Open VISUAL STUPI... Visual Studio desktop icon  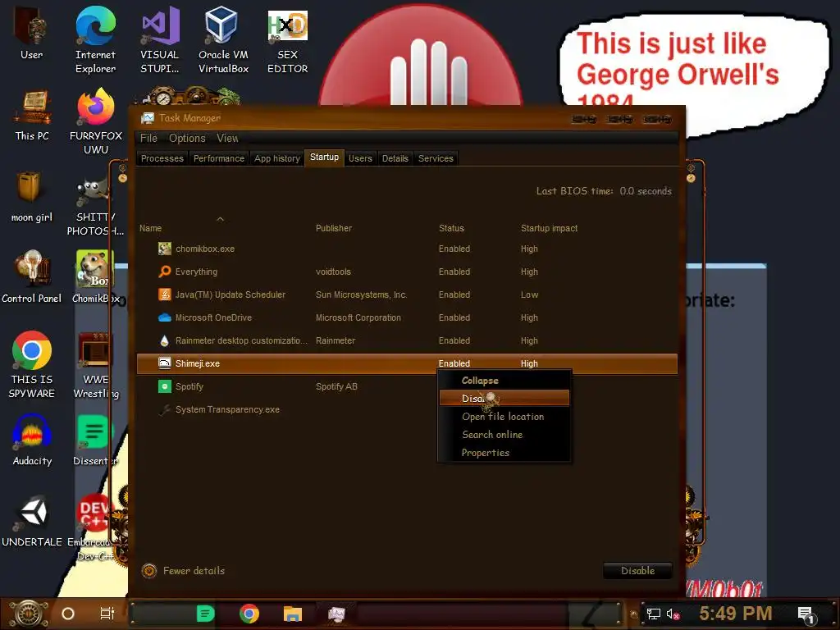click(160, 39)
